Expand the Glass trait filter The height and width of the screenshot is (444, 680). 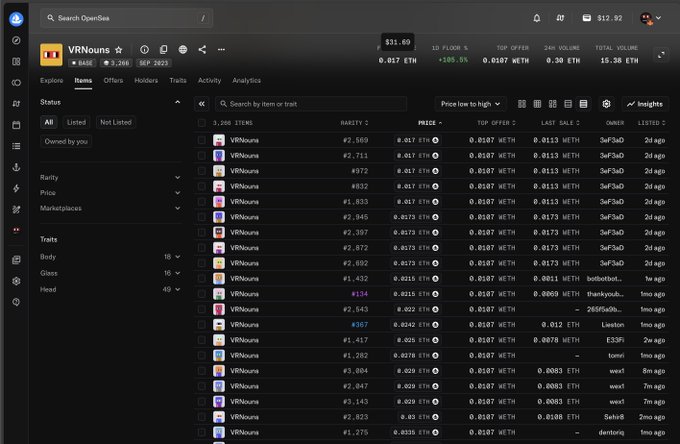pos(111,273)
